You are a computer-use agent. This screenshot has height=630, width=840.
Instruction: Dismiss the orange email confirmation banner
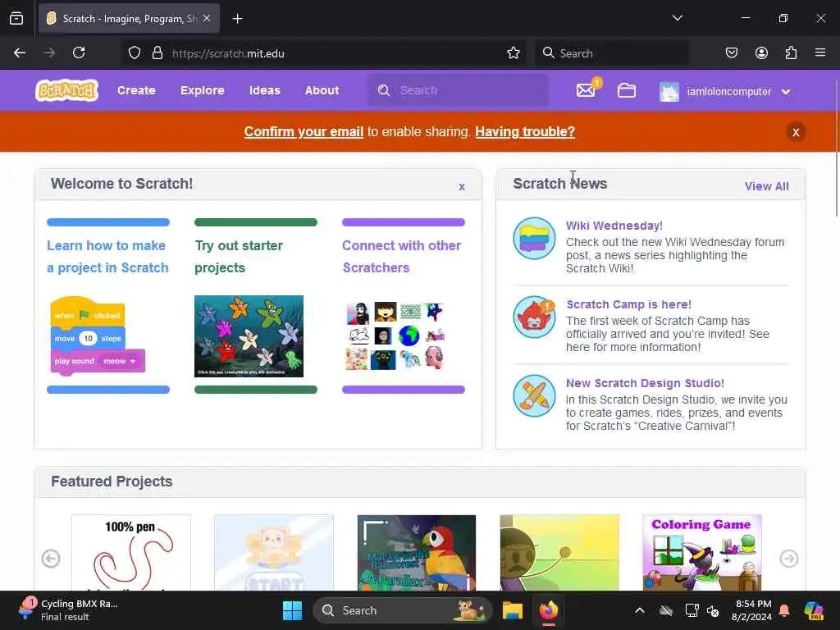[x=796, y=132]
